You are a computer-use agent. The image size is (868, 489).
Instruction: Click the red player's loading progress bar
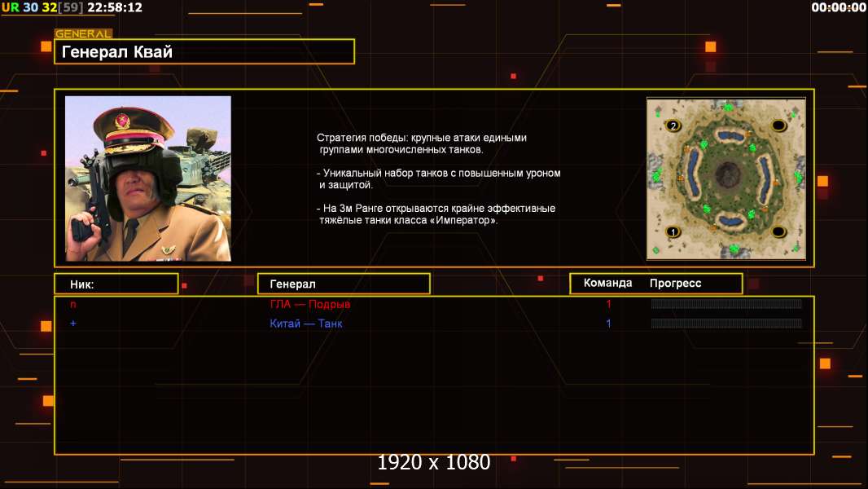(726, 303)
